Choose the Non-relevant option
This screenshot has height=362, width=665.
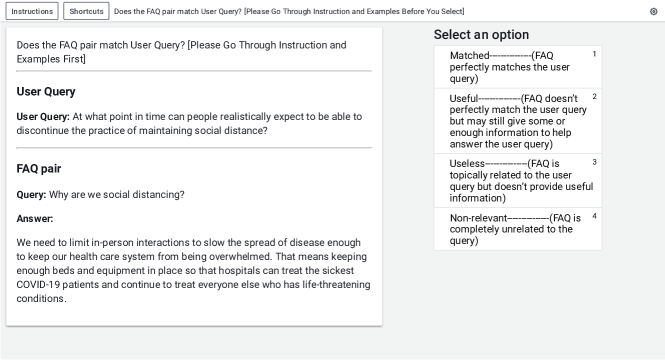click(x=517, y=229)
